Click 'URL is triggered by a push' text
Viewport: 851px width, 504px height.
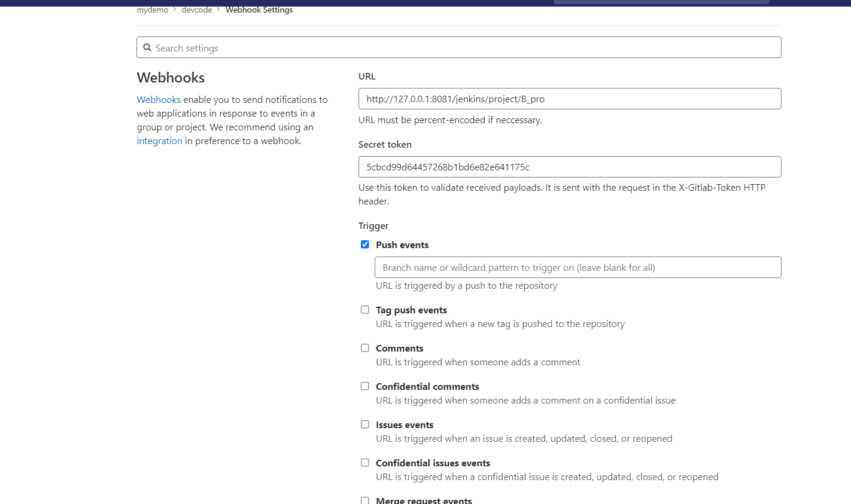click(466, 285)
